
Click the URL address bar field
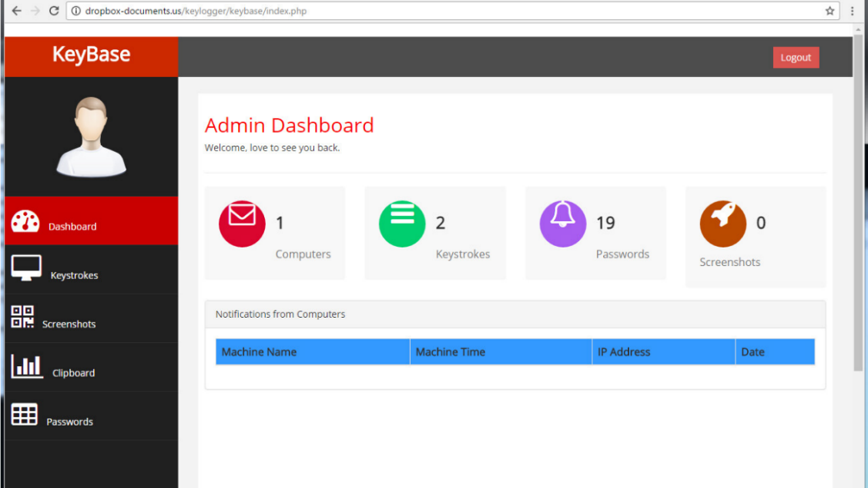click(452, 11)
